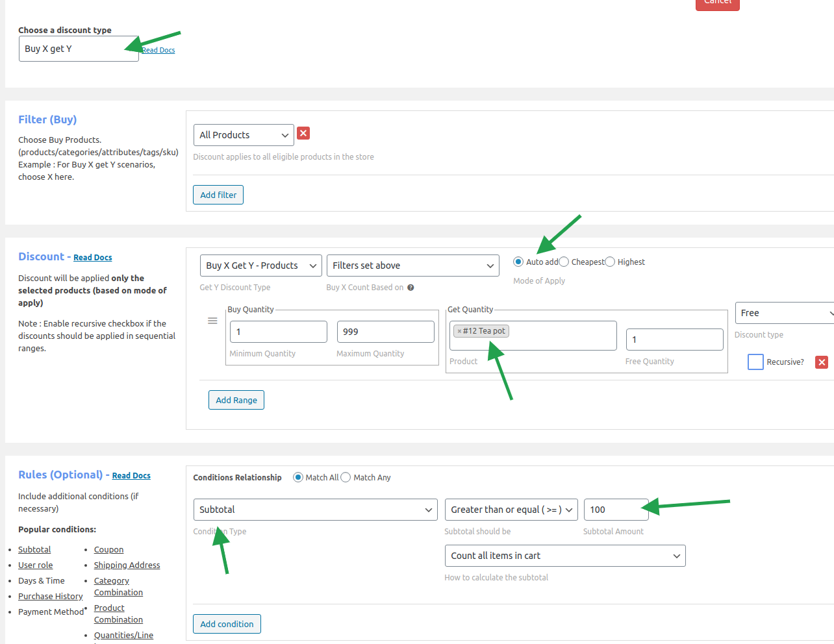
Task: Enable the Recursive checkbox
Action: click(x=755, y=362)
